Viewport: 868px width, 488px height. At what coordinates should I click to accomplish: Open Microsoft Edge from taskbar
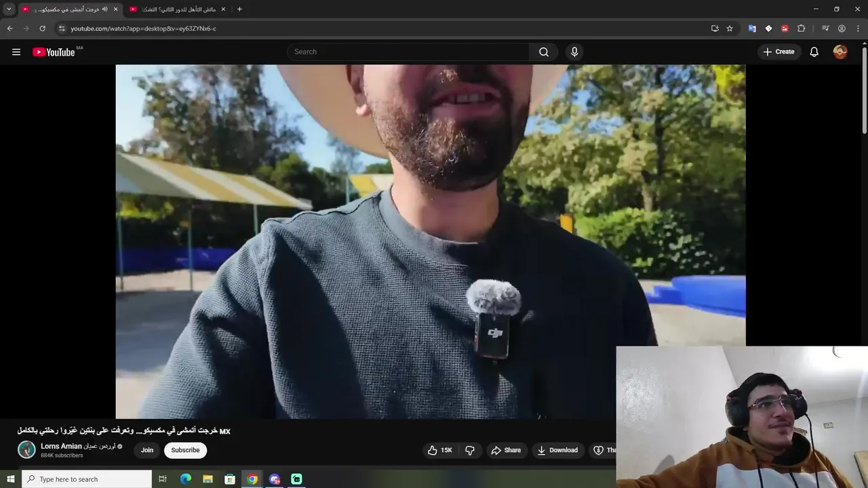pos(186,479)
